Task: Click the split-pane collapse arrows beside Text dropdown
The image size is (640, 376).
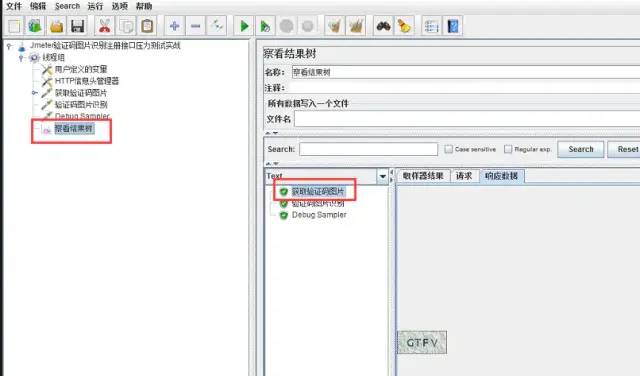Action: 391,176
